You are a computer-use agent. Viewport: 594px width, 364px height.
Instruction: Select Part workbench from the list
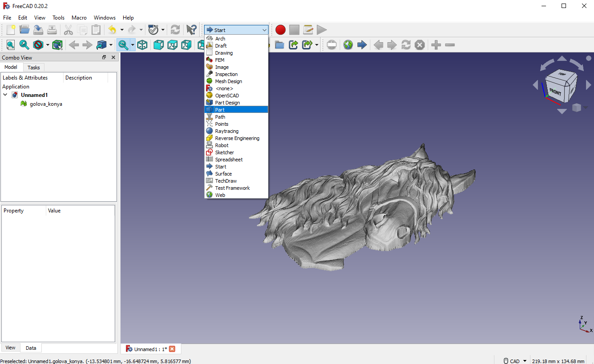pos(220,110)
